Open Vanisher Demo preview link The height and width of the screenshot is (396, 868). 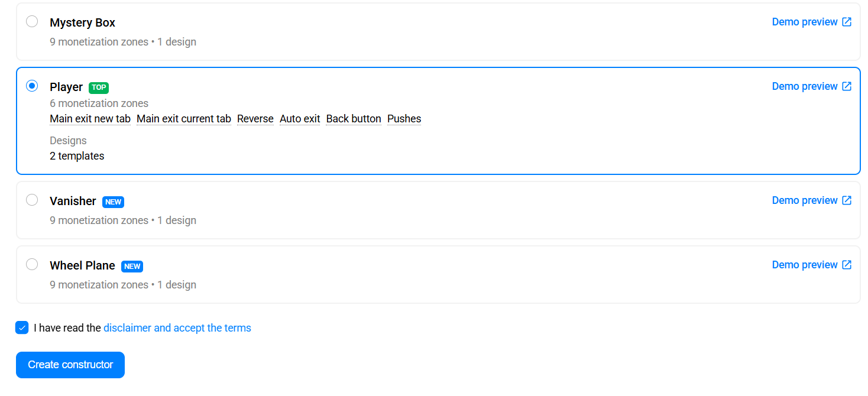click(811, 200)
